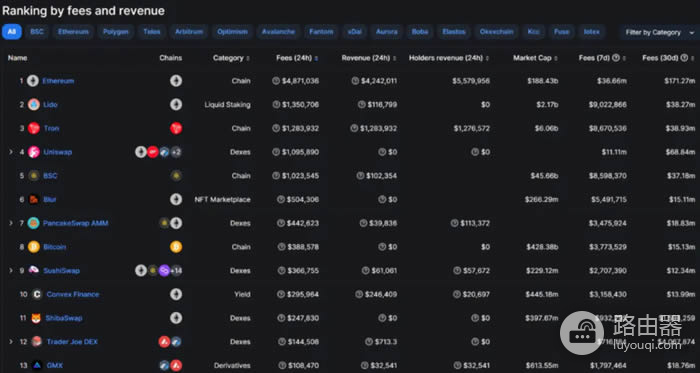Expand the PancakeSwap AMM row
The height and width of the screenshot is (373, 700).
(x=11, y=223)
